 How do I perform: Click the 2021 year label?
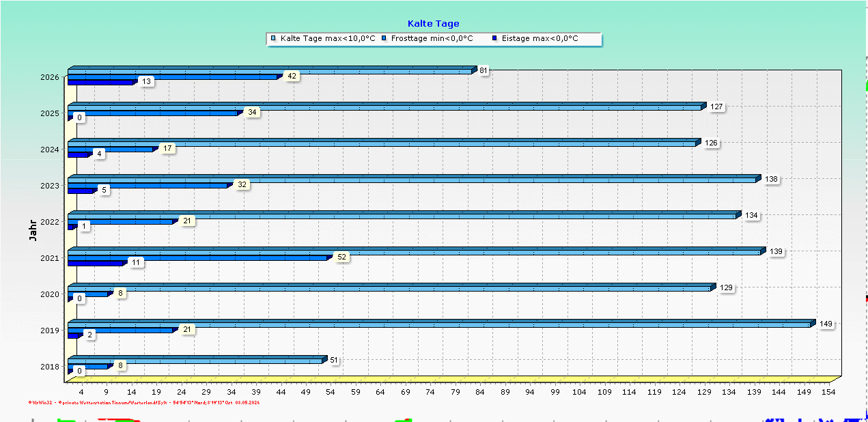pyautogui.click(x=50, y=258)
